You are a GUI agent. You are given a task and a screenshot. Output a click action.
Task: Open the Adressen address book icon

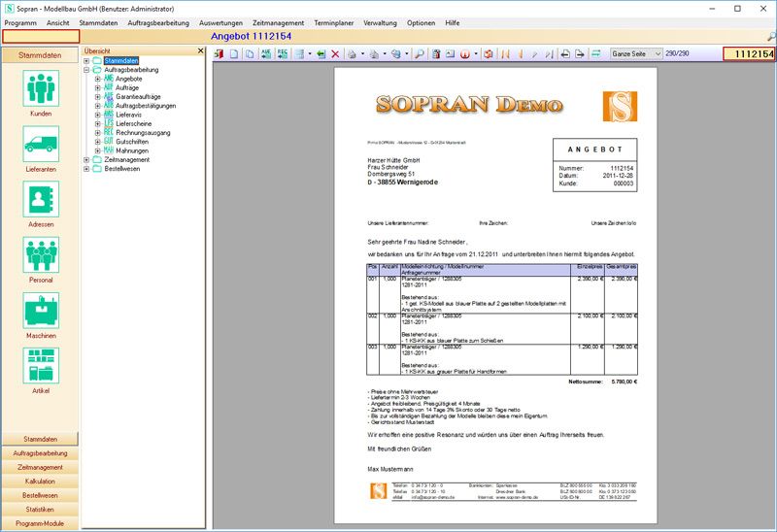coord(41,199)
